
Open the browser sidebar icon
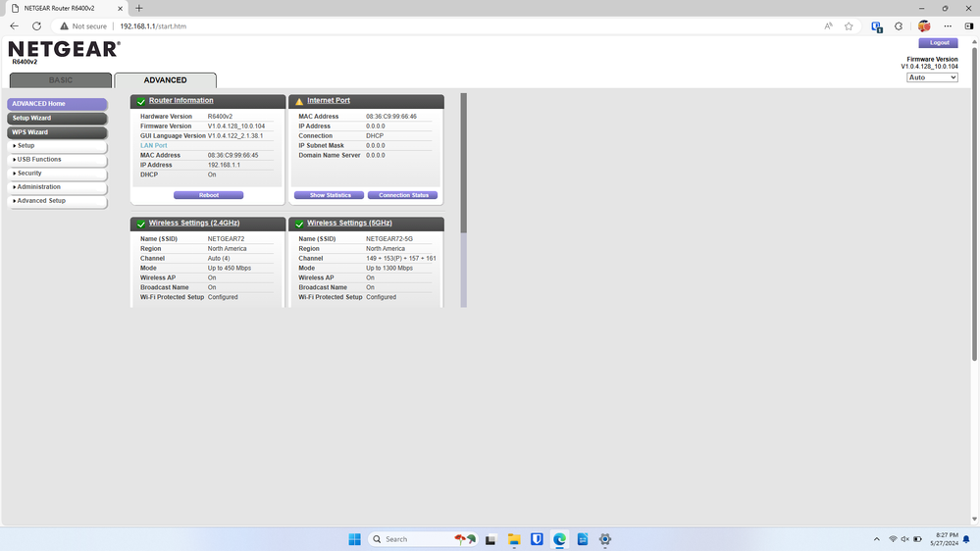click(969, 26)
